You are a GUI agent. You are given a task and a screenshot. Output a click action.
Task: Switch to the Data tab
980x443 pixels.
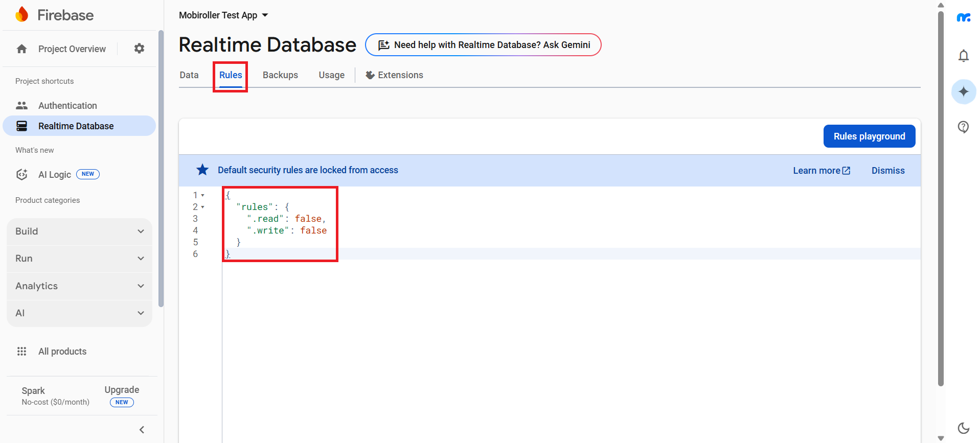(x=189, y=75)
